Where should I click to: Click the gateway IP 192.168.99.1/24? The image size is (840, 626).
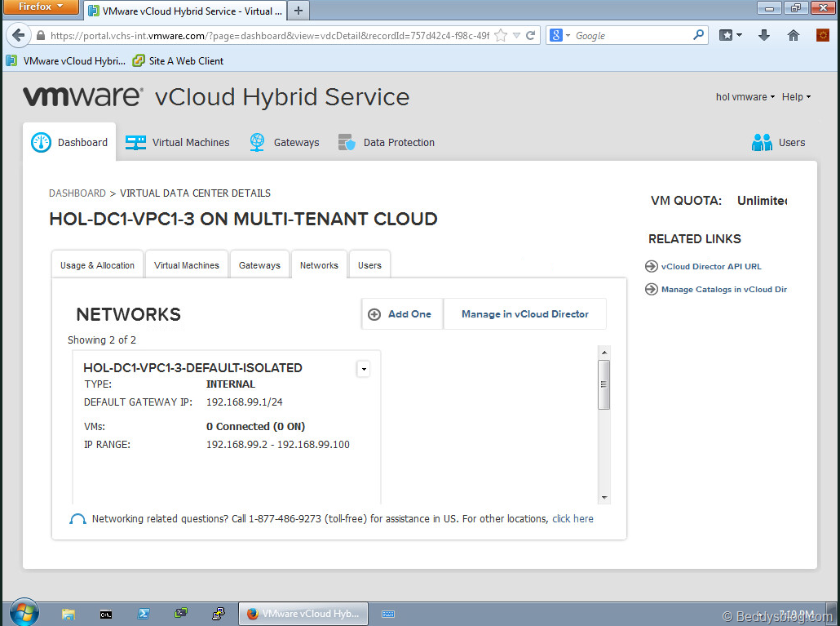tap(245, 402)
